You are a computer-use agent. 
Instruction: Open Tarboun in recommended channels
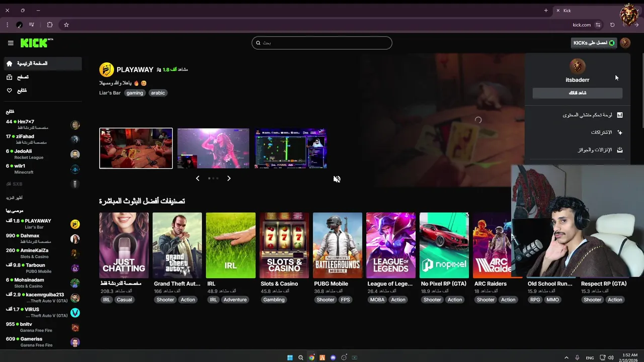point(43,268)
